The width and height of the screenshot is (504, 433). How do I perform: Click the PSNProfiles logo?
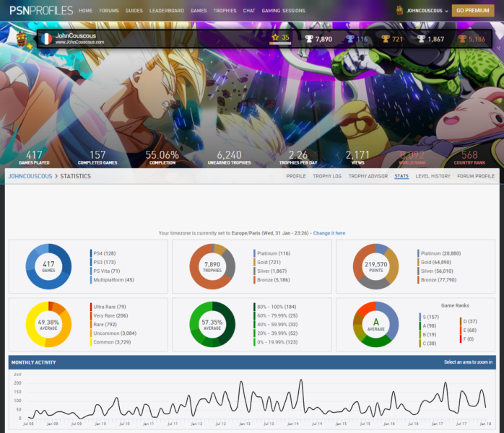tap(41, 11)
